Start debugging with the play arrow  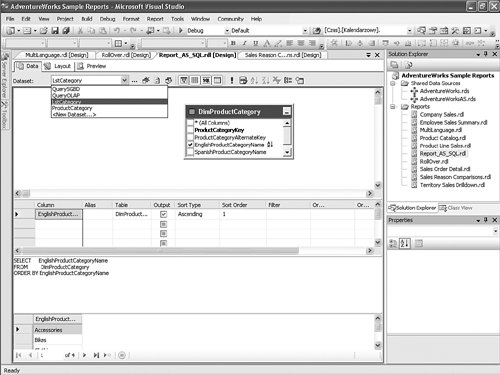point(181,30)
